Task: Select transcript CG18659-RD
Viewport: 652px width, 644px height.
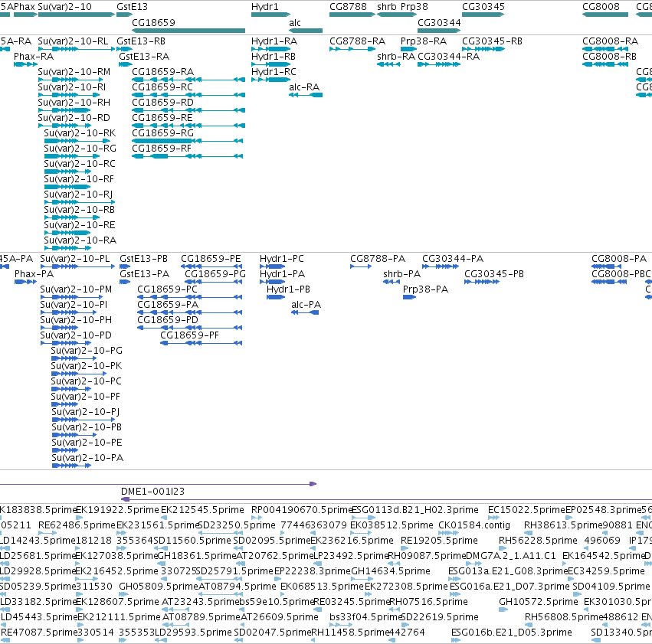Action: point(188,110)
